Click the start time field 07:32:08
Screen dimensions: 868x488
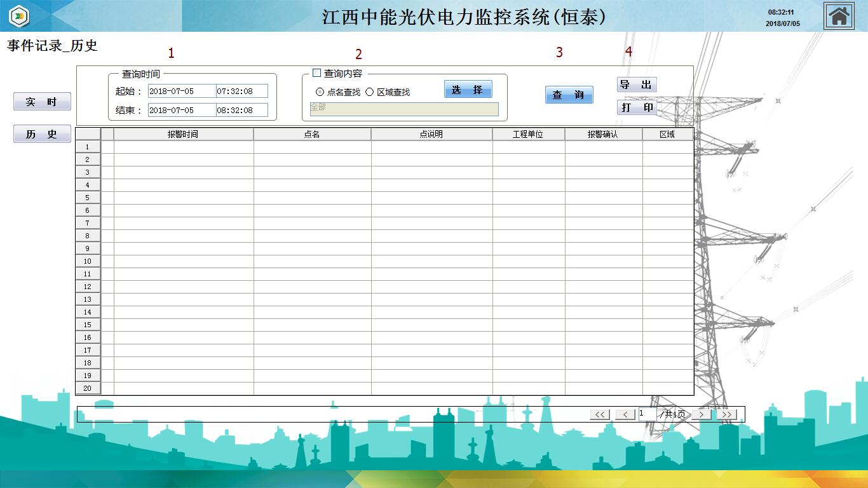click(241, 91)
